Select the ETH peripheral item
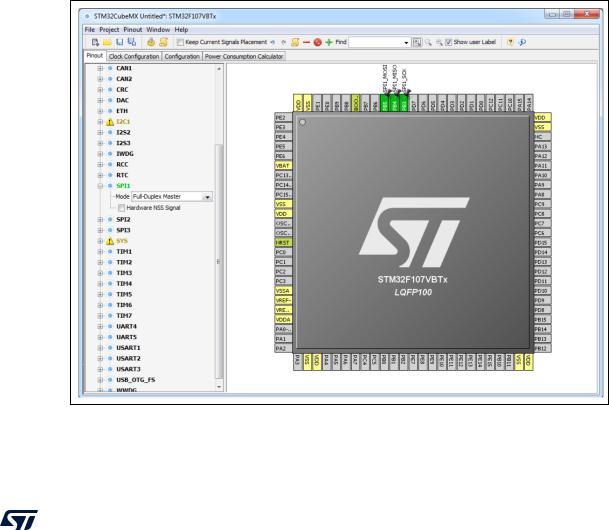This screenshot has width=609, height=530. point(122,111)
